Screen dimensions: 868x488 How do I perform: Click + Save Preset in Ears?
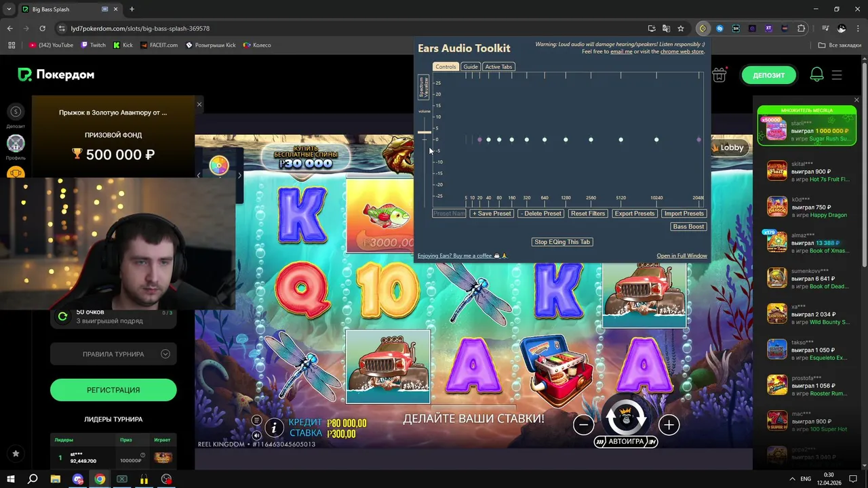[x=492, y=213]
